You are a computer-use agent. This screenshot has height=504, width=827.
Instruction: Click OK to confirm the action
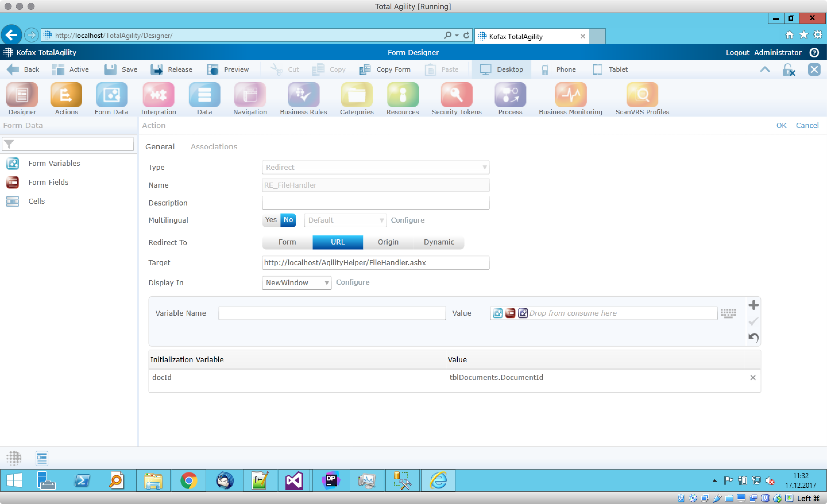pyautogui.click(x=781, y=125)
